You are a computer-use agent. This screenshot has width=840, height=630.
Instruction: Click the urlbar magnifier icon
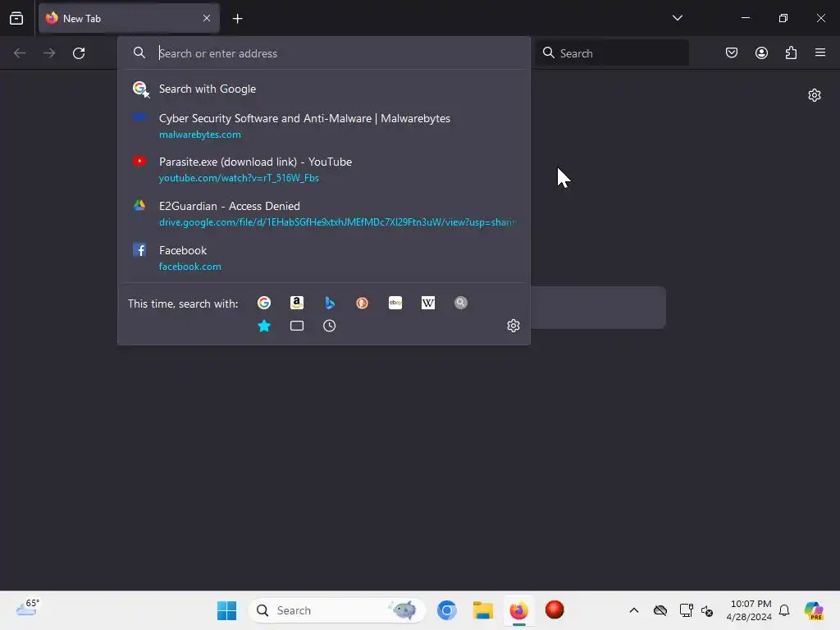pos(139,52)
